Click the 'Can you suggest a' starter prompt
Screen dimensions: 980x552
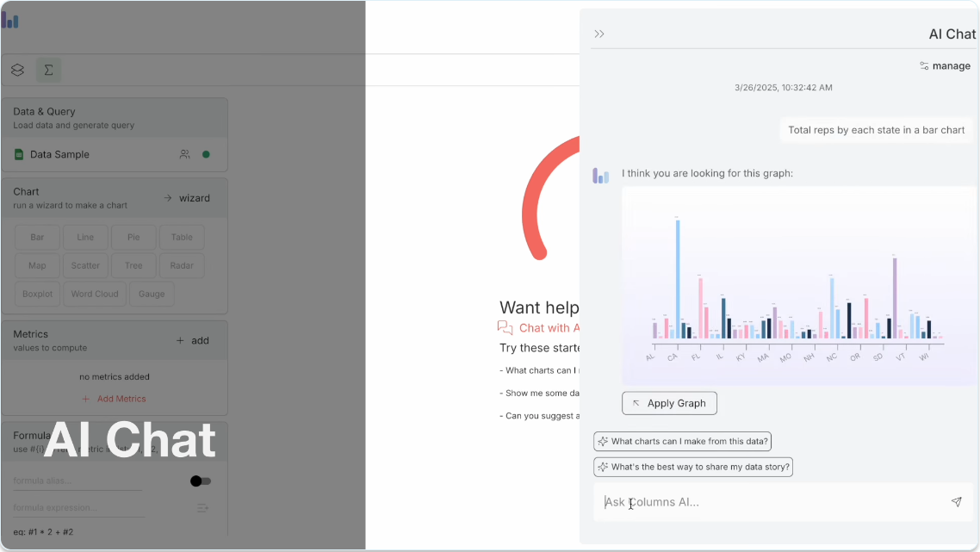(540, 416)
